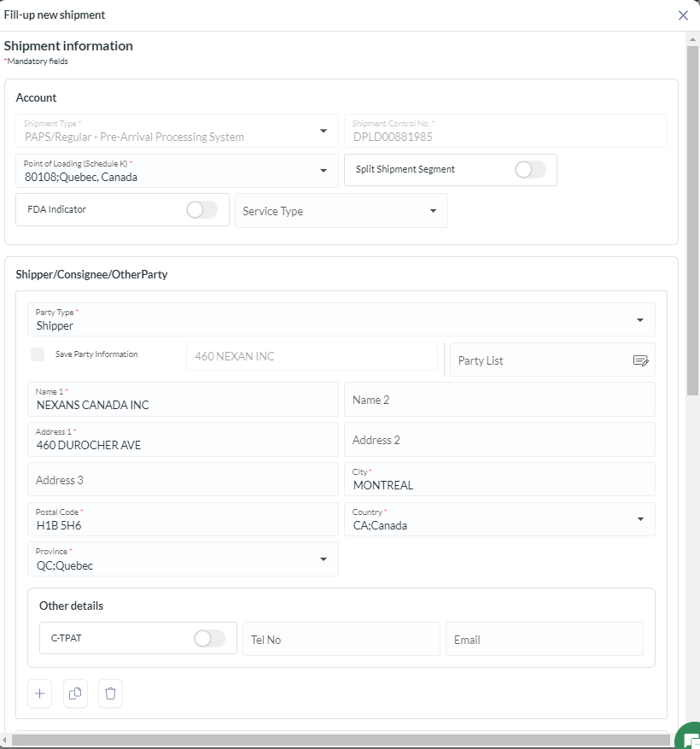The width and height of the screenshot is (700, 749).
Task: Open the Province dropdown
Action: pyautogui.click(x=324, y=559)
